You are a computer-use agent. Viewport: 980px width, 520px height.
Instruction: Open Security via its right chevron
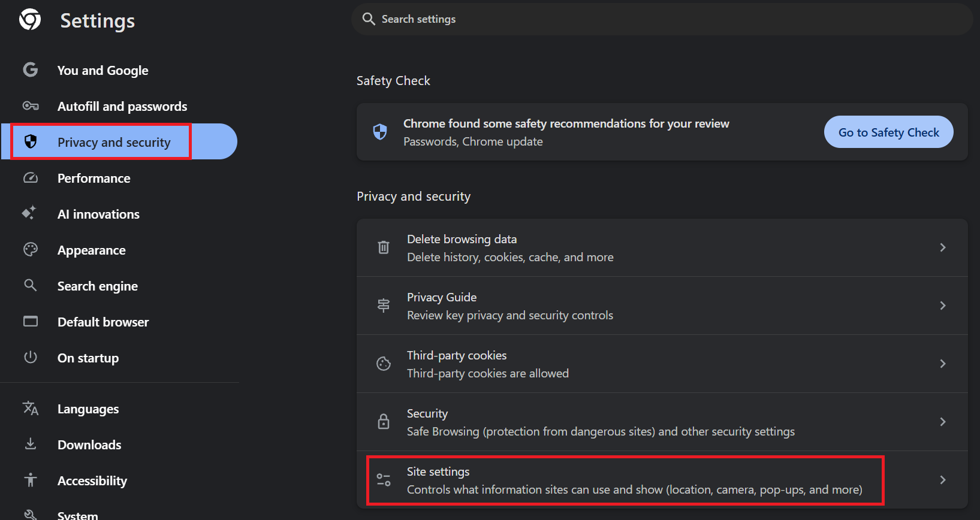pyautogui.click(x=943, y=422)
